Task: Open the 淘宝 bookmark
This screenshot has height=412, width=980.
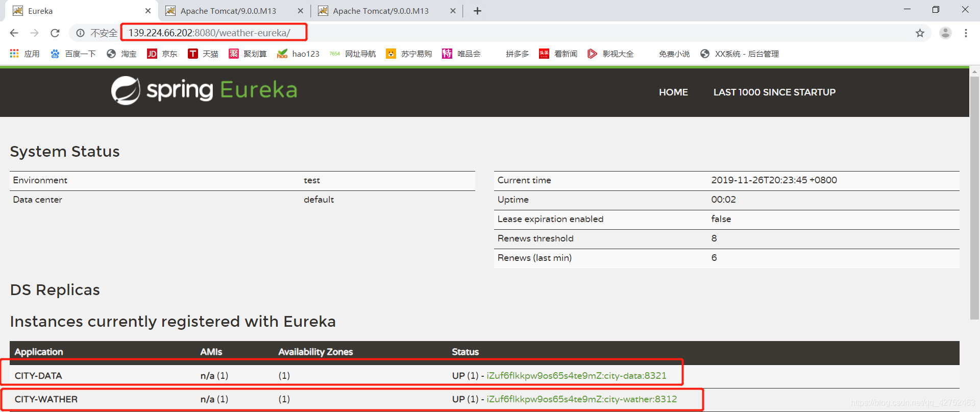Action: 121,54
